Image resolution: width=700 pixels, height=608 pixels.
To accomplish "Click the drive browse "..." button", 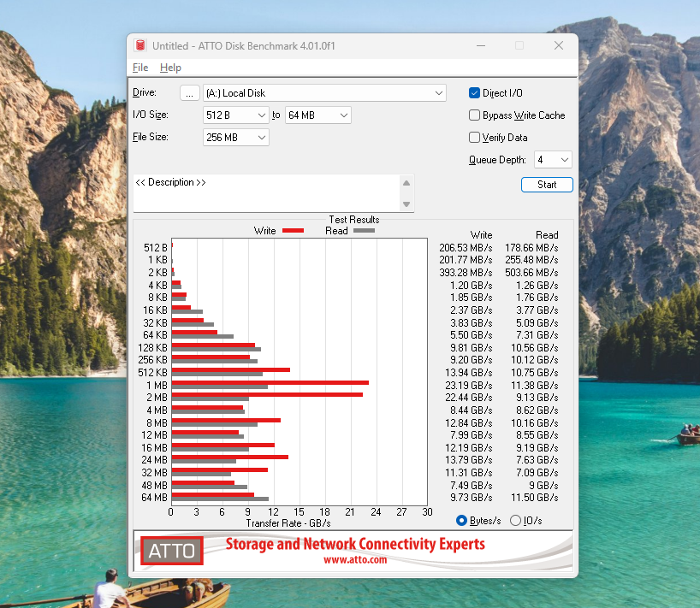I will 190,93.
